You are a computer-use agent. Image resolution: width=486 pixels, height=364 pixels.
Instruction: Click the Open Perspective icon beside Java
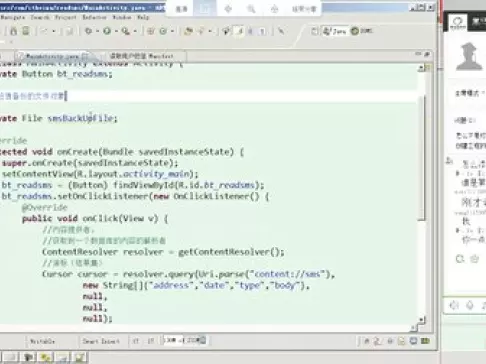[314, 31]
